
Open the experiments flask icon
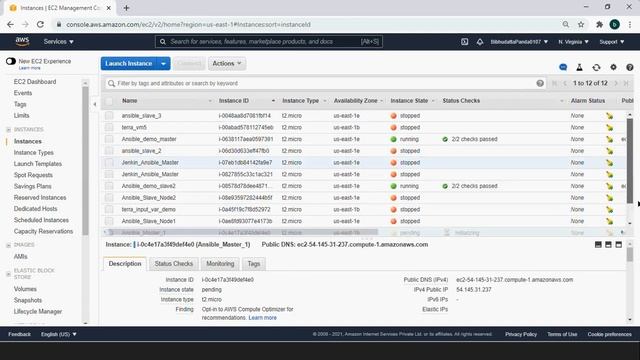pos(579,67)
